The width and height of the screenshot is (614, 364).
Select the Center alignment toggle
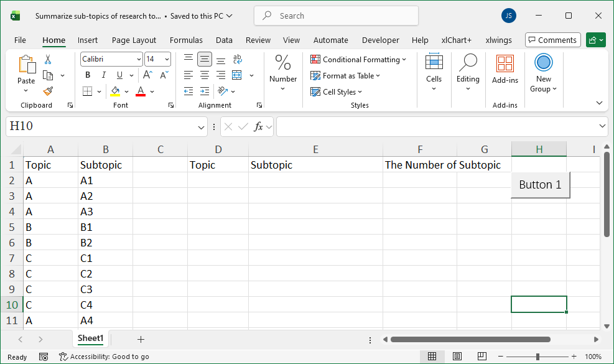(x=204, y=75)
